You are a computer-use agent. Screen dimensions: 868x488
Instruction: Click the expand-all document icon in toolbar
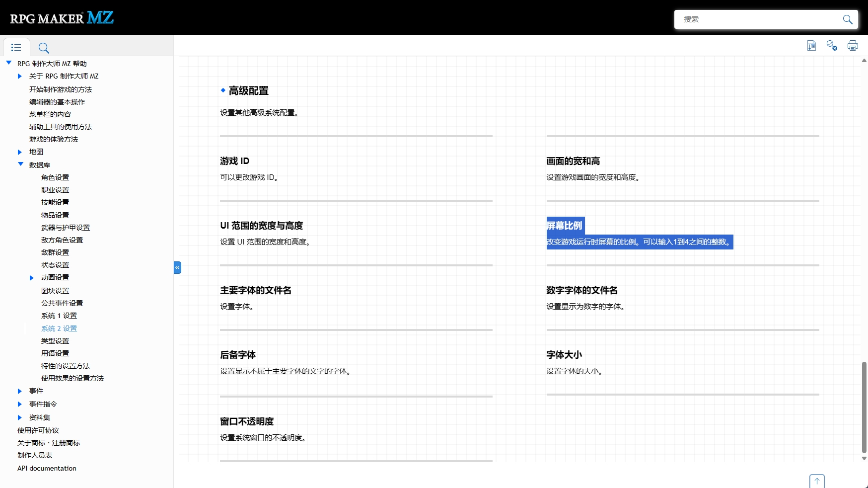[x=811, y=46]
